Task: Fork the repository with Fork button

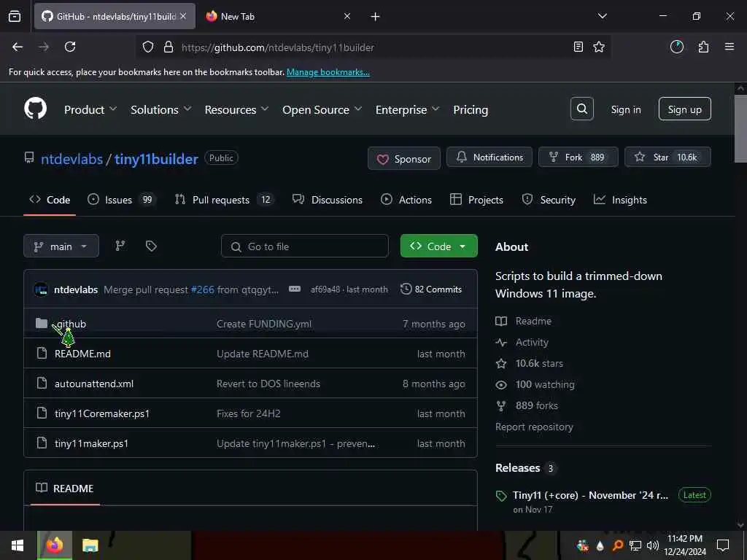Action: [578, 157]
